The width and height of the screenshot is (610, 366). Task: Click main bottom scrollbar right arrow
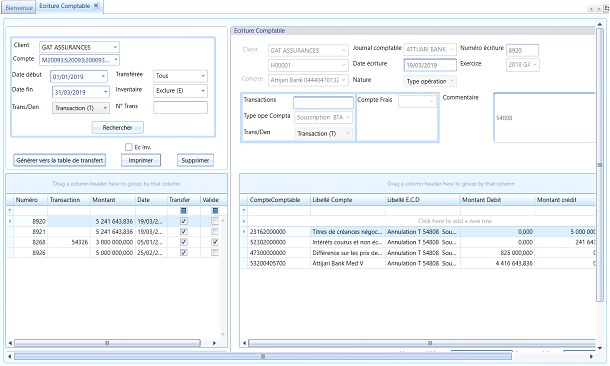[x=592, y=356]
